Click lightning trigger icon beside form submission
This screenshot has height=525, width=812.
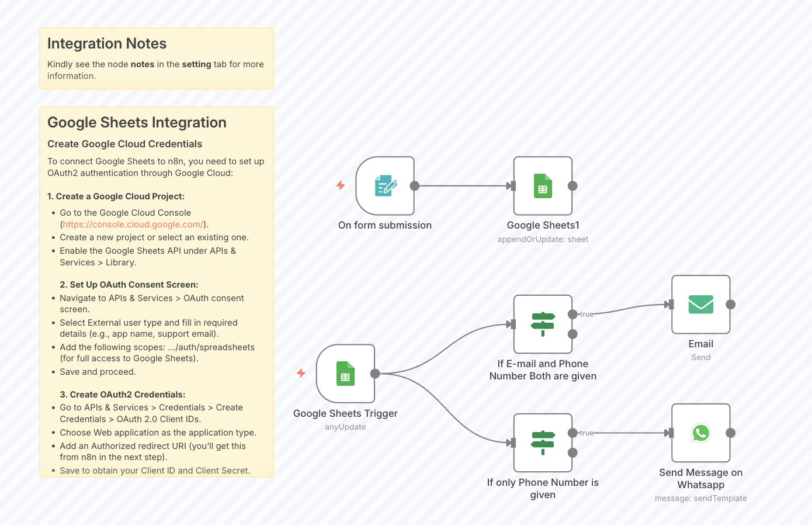[x=341, y=185]
